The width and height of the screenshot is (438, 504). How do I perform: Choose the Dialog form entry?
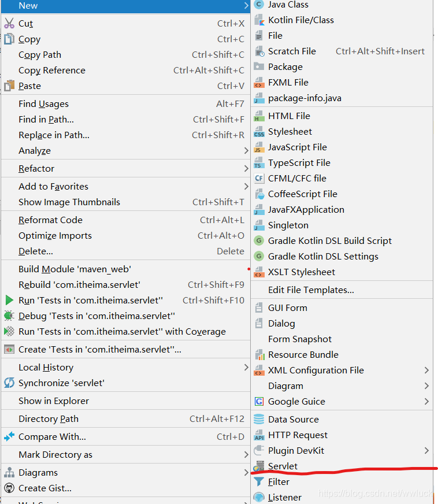pyautogui.click(x=342, y=323)
